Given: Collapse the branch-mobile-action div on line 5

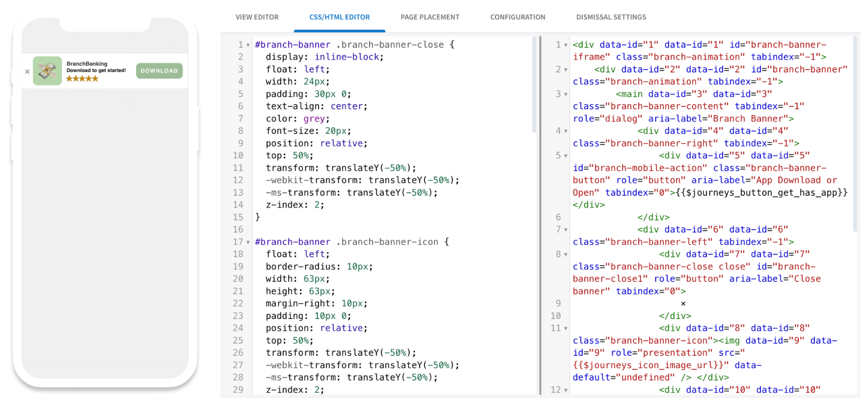Looking at the screenshot, I should pos(565,155).
